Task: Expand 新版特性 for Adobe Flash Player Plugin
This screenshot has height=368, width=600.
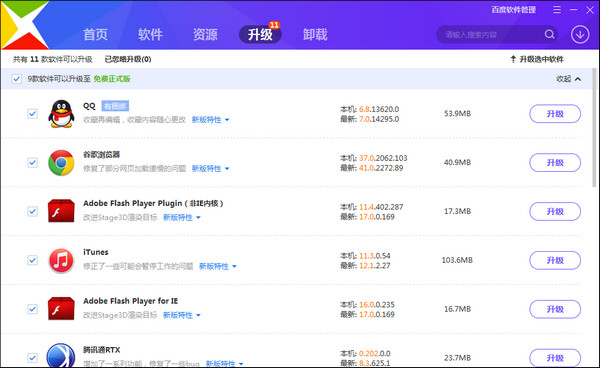Action: (182, 217)
